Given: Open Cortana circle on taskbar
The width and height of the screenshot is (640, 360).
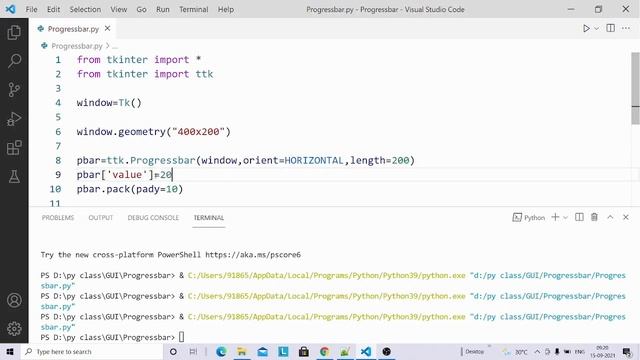Looking at the screenshot, I should (x=173, y=351).
